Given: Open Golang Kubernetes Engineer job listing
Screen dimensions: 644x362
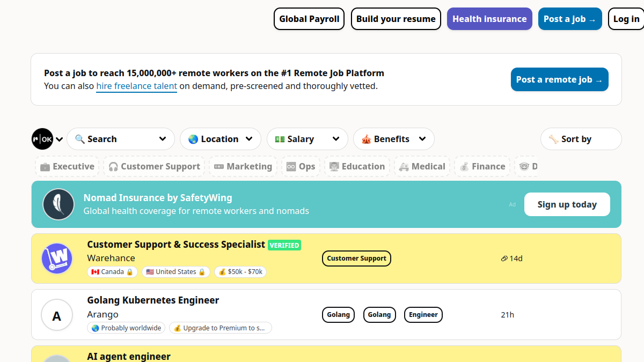Looking at the screenshot, I should click(153, 300).
